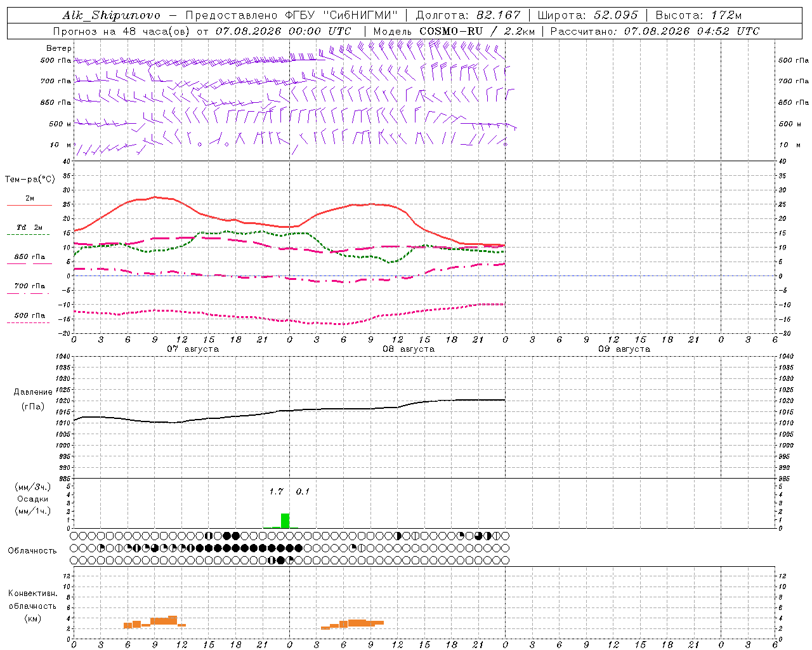
Task: Click the red 2м temperature legend line
Action: [x=29, y=205]
